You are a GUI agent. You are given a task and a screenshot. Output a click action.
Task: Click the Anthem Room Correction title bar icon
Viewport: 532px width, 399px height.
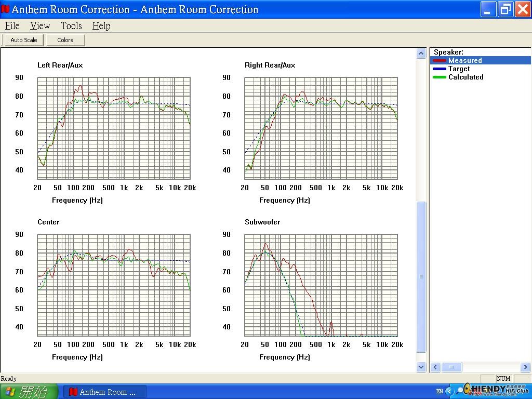(5, 9)
